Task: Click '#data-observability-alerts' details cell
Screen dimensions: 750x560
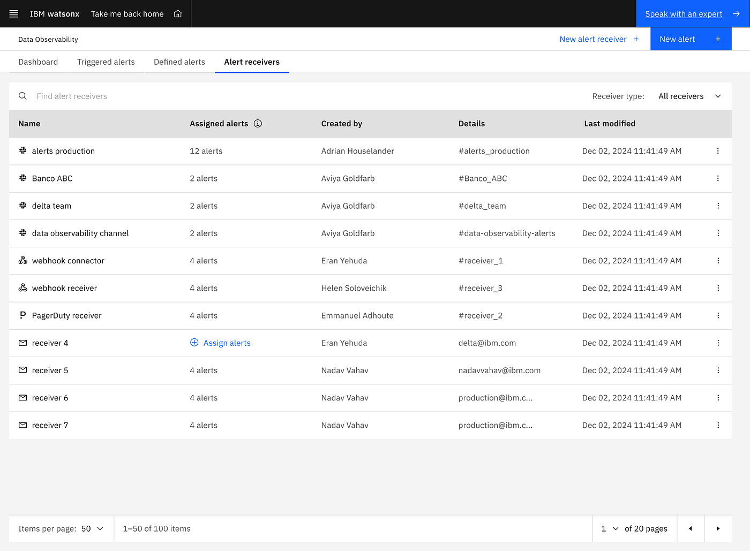Action: coord(507,233)
